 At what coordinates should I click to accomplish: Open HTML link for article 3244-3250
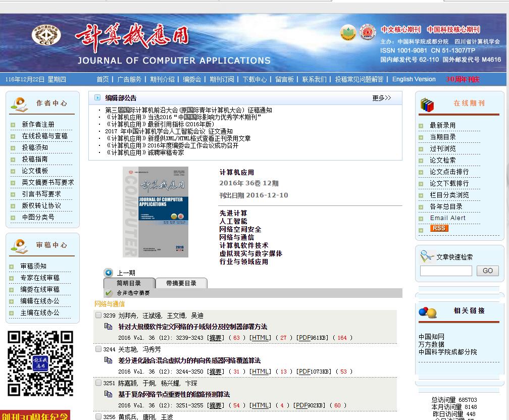pos(260,372)
